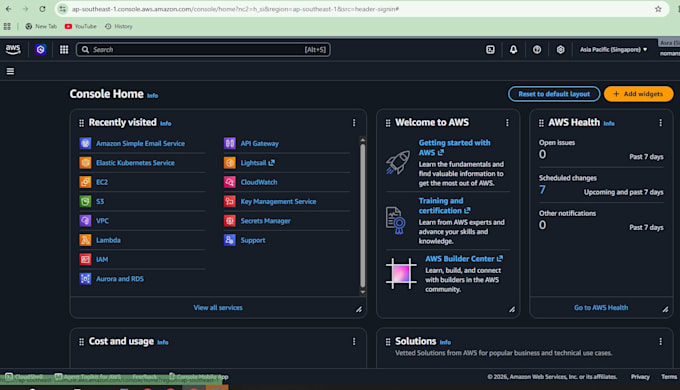This screenshot has width=680, height=390.
Task: Click the Aurora and RDS icon
Action: click(x=85, y=279)
